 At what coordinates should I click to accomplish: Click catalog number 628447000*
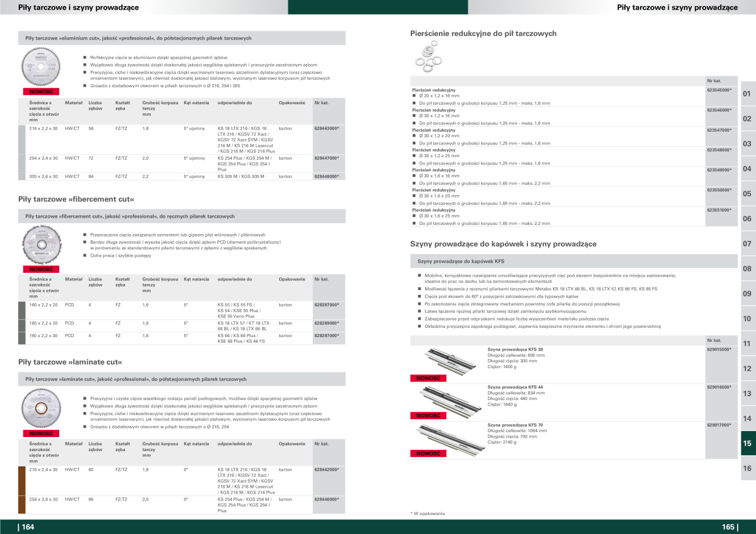click(327, 158)
